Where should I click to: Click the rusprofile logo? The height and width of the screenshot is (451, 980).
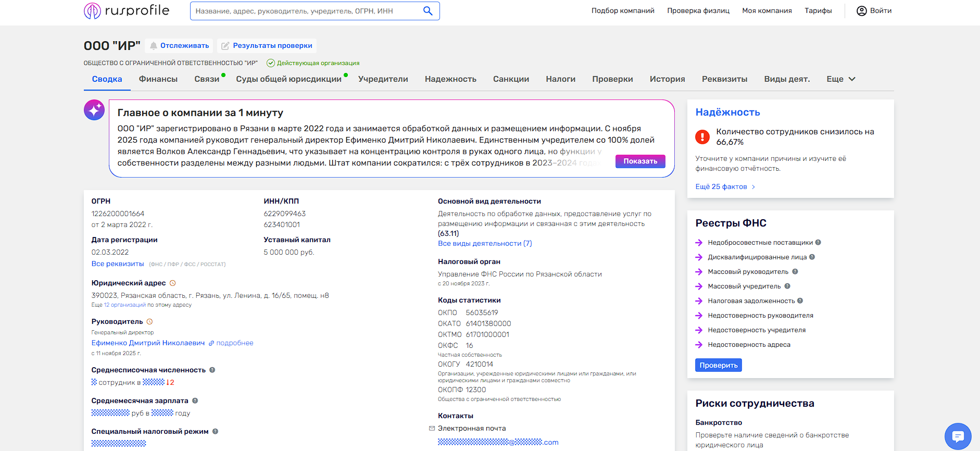127,10
